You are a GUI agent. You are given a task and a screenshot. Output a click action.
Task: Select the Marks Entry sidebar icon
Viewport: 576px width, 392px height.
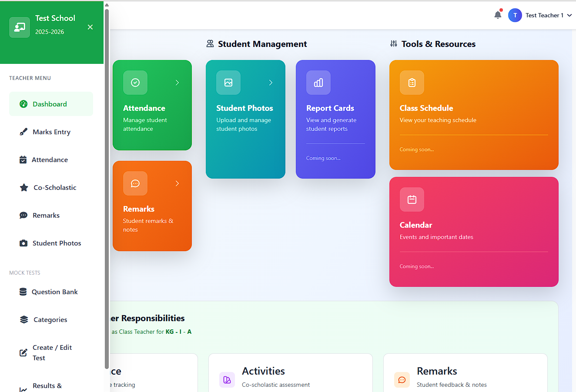(23, 132)
